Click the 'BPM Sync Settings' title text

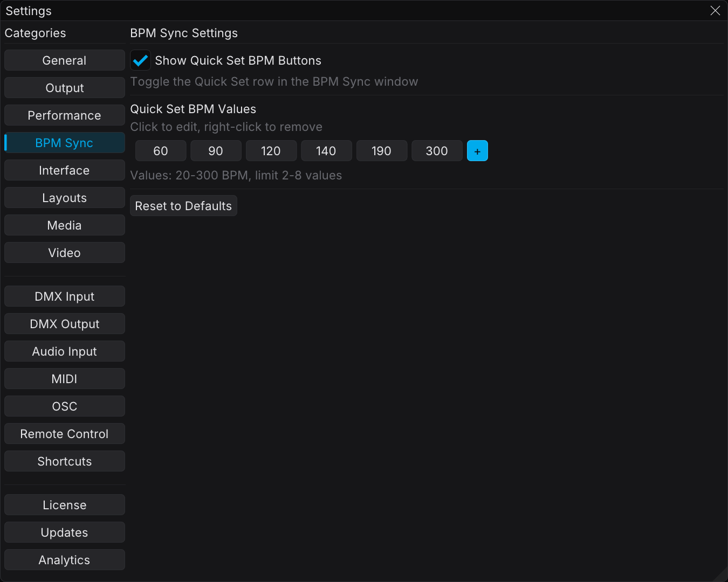[x=184, y=33]
